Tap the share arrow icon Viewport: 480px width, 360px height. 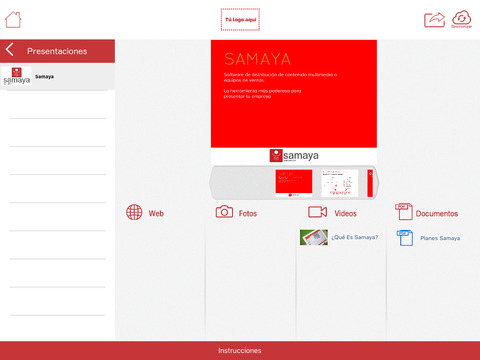pos(434,20)
